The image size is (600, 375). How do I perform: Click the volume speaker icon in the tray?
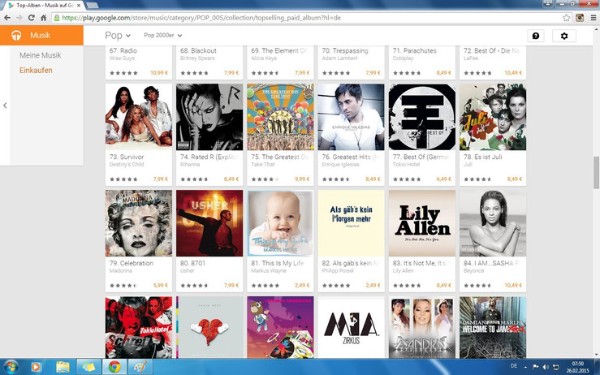click(x=546, y=367)
